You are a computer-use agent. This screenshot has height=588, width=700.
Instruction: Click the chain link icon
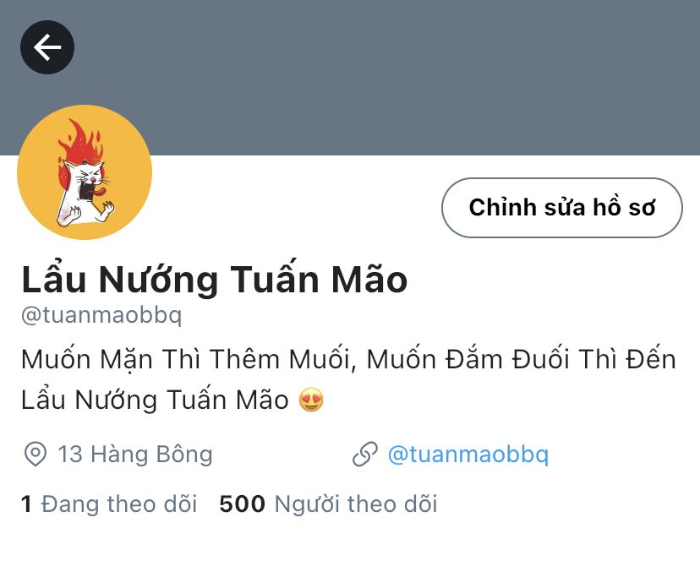click(x=365, y=455)
